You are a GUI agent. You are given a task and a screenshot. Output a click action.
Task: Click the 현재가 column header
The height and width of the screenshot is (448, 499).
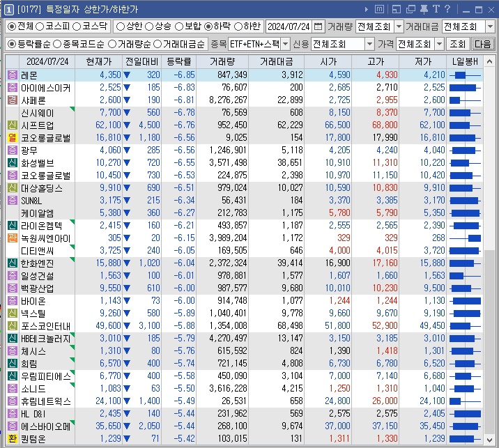[99, 61]
